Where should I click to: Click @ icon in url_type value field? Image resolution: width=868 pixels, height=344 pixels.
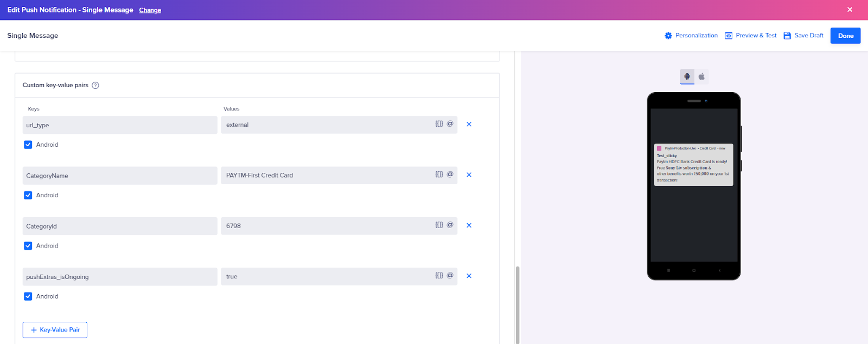click(x=450, y=124)
